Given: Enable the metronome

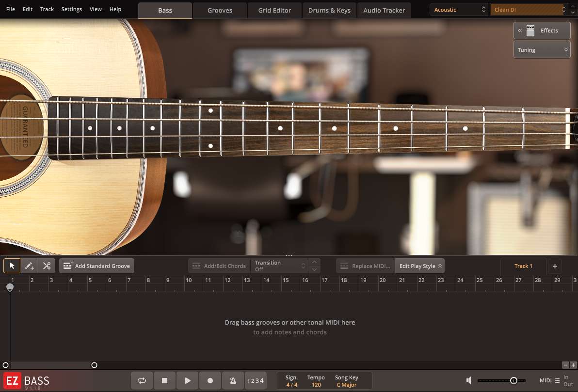Looking at the screenshot, I should pos(233,380).
